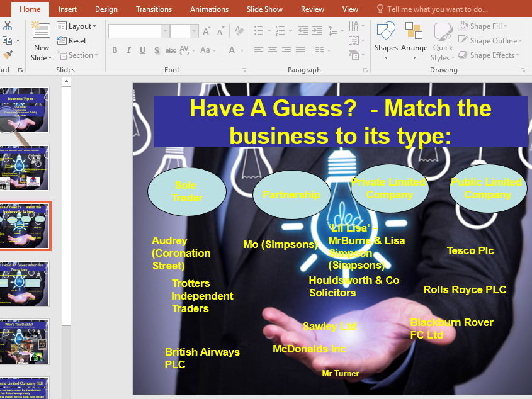Switch to the Slide Show tab

(264, 9)
